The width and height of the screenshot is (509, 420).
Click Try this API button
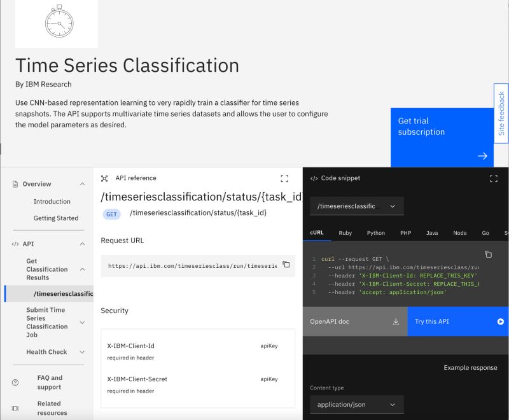[x=457, y=321]
